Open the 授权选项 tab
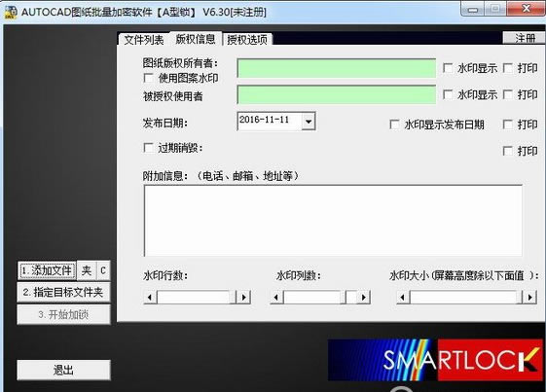The image size is (546, 392). (247, 39)
